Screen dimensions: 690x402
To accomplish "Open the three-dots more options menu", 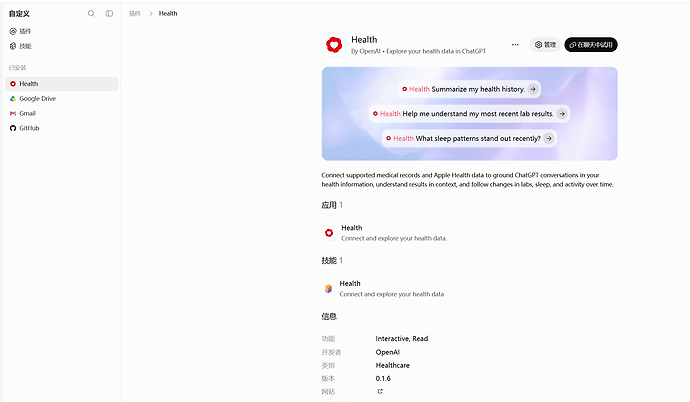I will point(515,44).
